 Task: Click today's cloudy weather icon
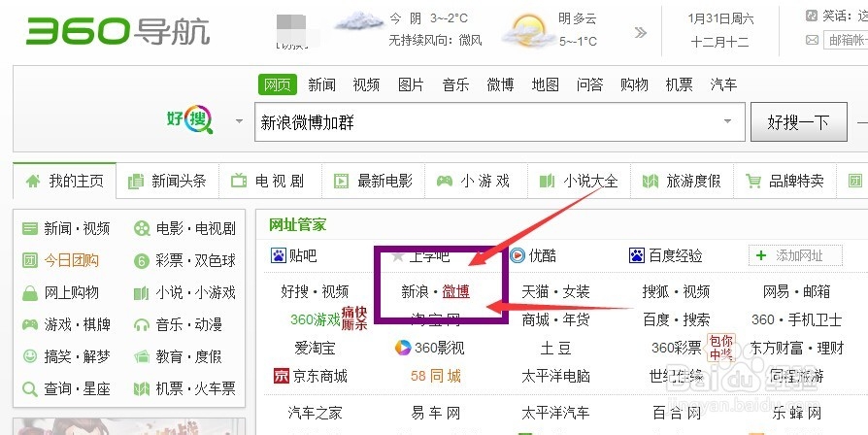[x=359, y=21]
